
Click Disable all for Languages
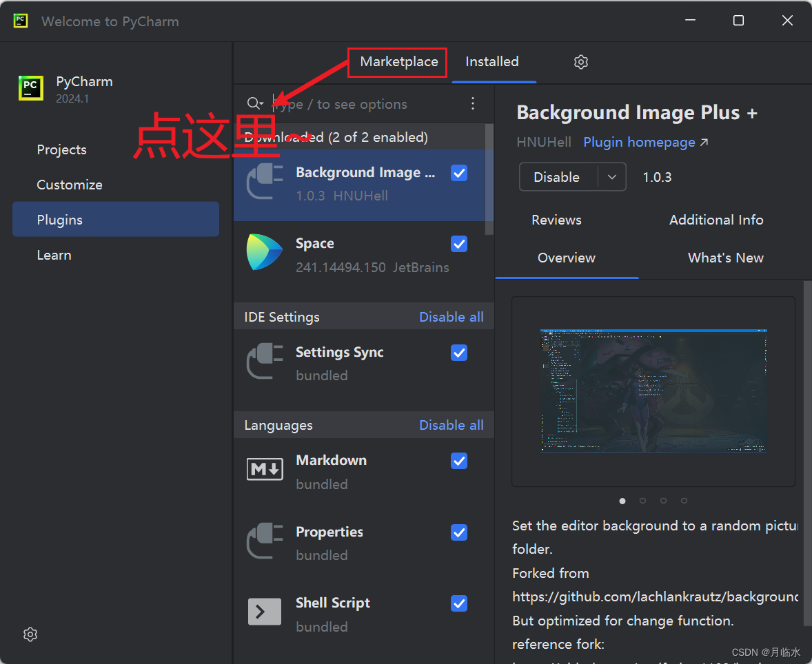[451, 425]
